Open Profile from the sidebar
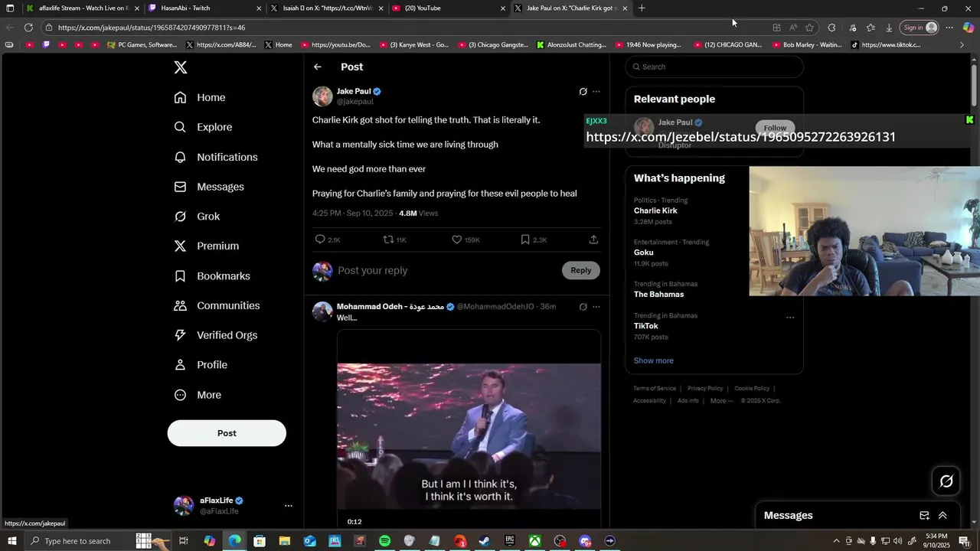The image size is (980, 551). 201,365
